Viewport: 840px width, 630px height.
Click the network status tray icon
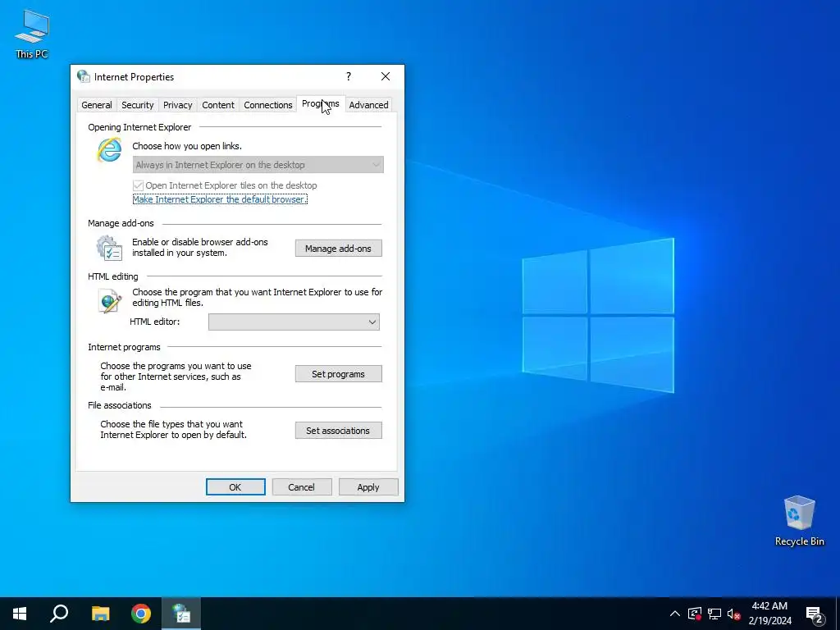coord(714,614)
